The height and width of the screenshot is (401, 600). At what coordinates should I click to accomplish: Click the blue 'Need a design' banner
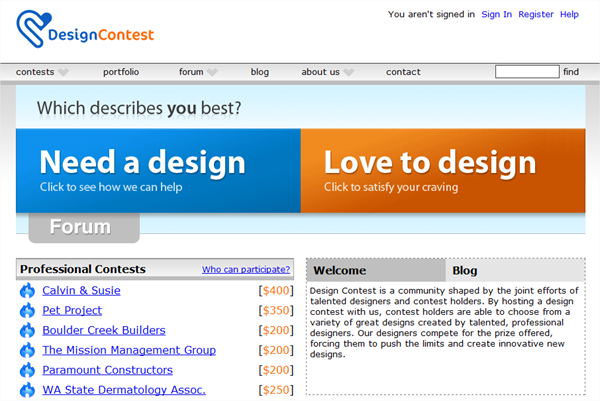click(158, 170)
